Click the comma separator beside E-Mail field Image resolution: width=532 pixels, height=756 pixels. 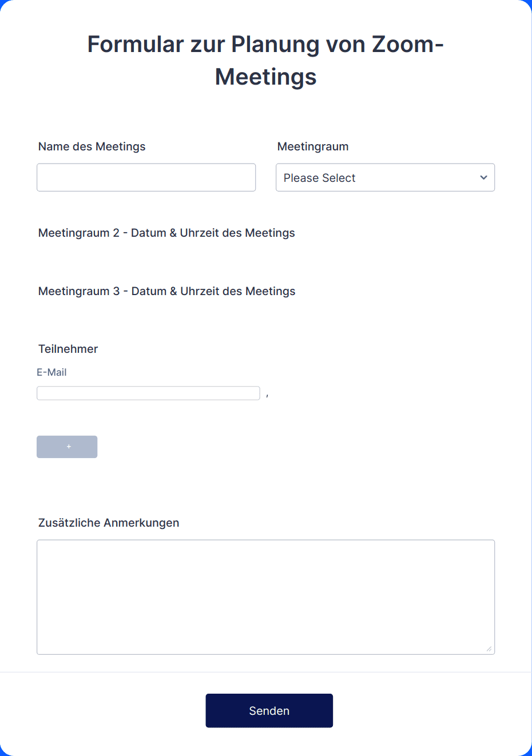coord(267,395)
